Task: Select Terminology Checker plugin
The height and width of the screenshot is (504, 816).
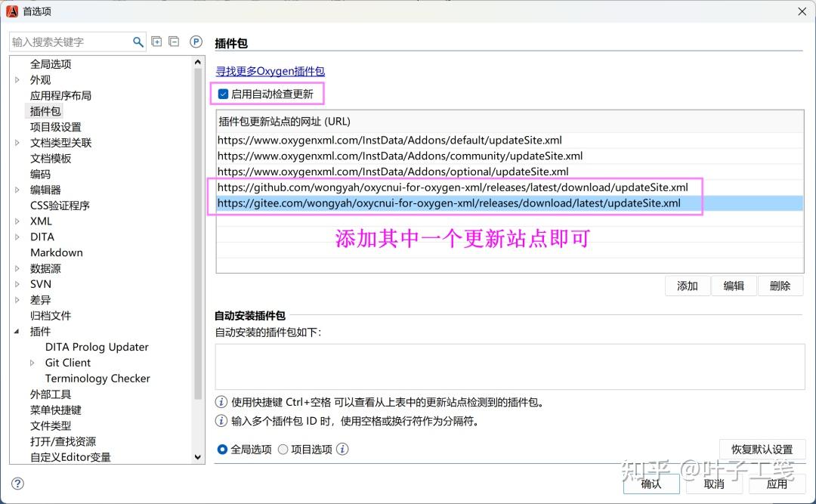Action: (97, 379)
